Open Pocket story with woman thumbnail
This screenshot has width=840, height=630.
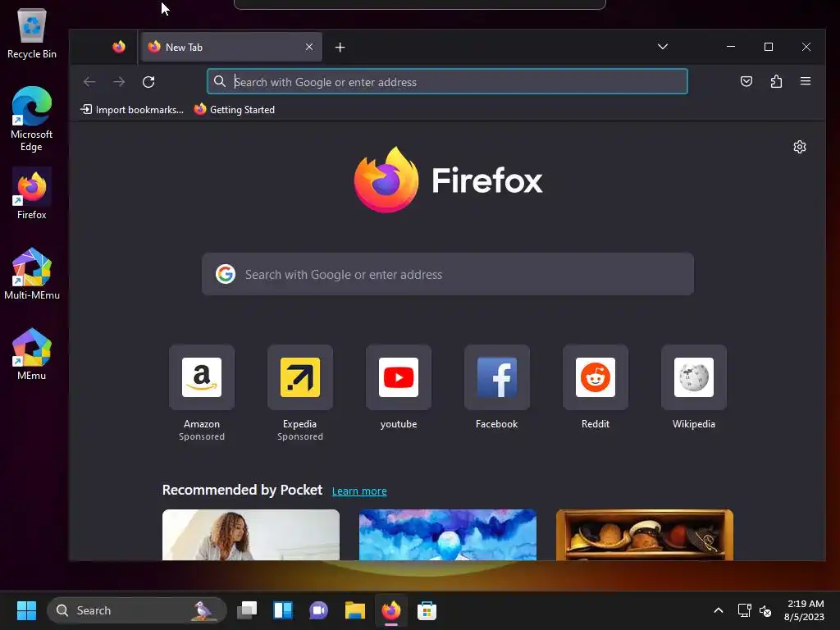coord(251,535)
